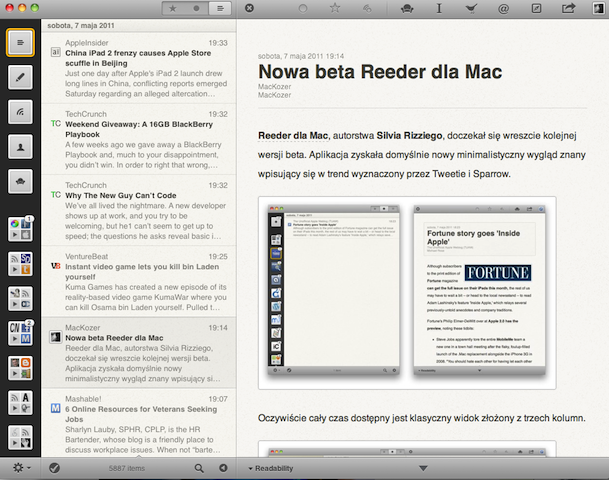Open the partially visible second screenshot image
609x480 pixels.
pyautogui.click(x=407, y=449)
